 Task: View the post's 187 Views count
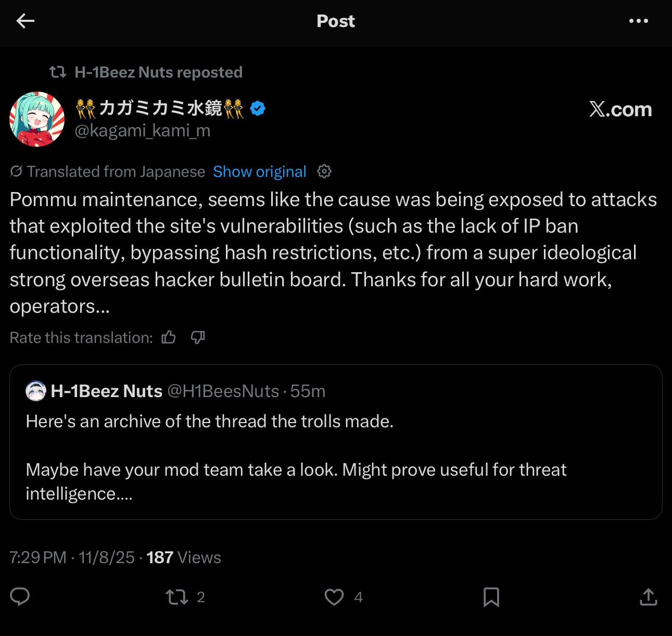[x=184, y=557]
